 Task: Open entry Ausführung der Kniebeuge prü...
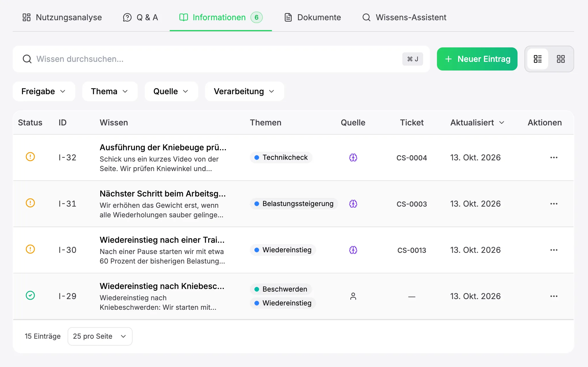(x=163, y=147)
